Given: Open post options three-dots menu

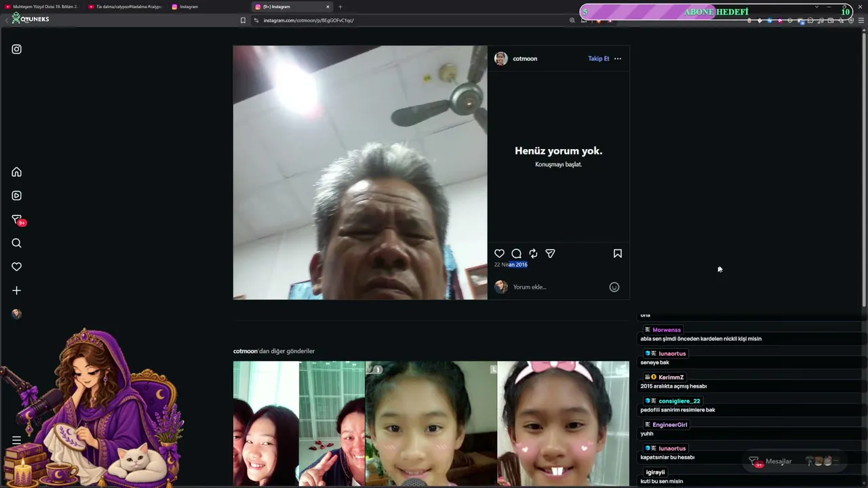Looking at the screenshot, I should click(618, 59).
